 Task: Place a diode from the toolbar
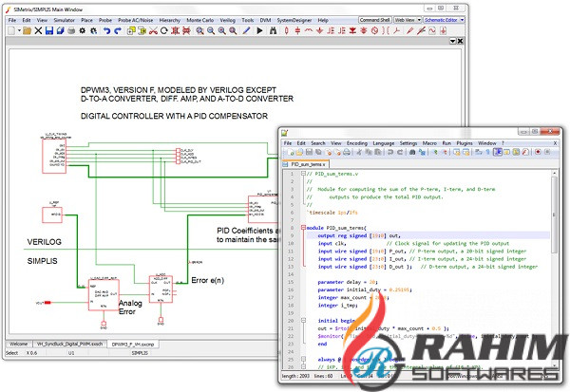coord(352,31)
